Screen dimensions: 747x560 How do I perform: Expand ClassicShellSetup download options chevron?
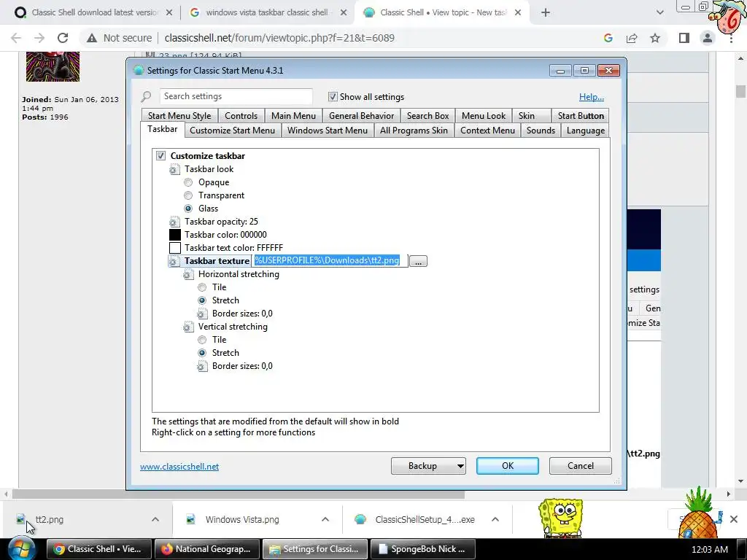point(495,519)
